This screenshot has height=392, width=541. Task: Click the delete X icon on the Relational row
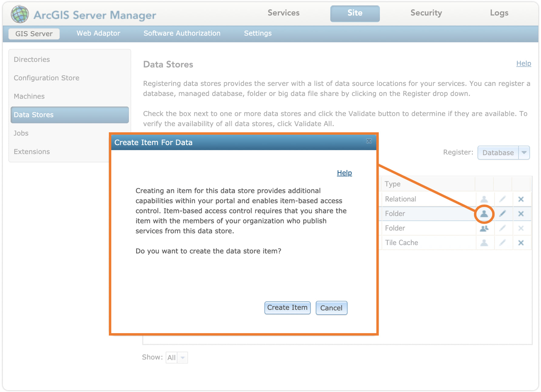[x=521, y=199]
